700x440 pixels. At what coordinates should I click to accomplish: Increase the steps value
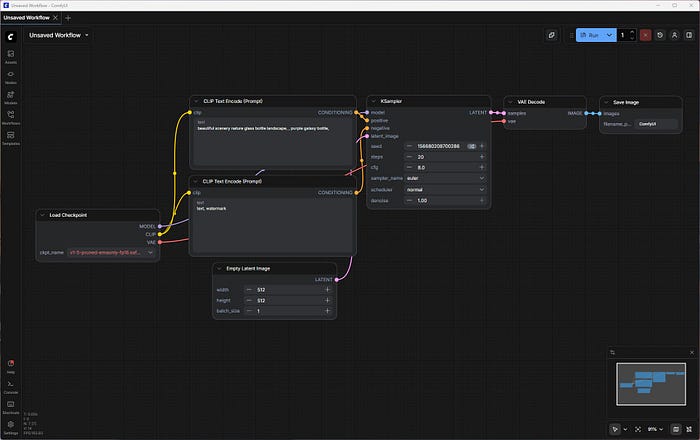tap(482, 157)
